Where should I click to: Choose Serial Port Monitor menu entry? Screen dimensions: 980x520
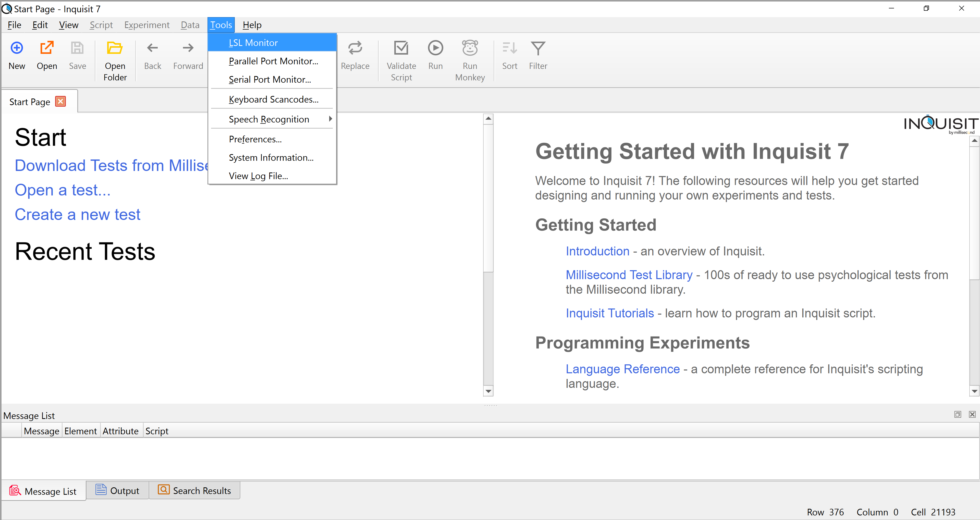[272, 79]
